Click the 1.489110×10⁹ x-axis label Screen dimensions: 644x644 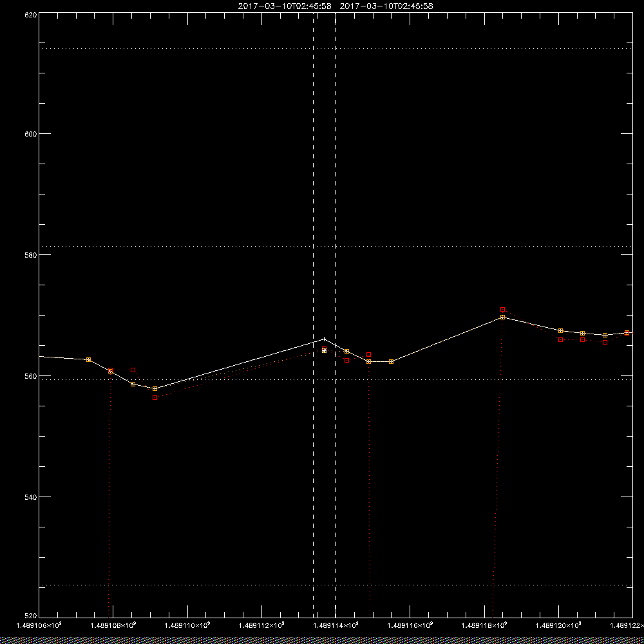[187, 625]
